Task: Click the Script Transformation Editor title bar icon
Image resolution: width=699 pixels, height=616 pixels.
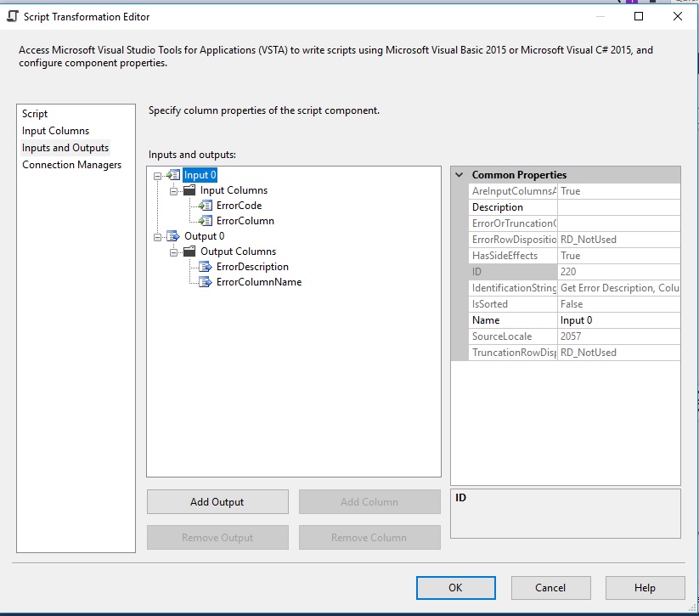Action: point(14,16)
